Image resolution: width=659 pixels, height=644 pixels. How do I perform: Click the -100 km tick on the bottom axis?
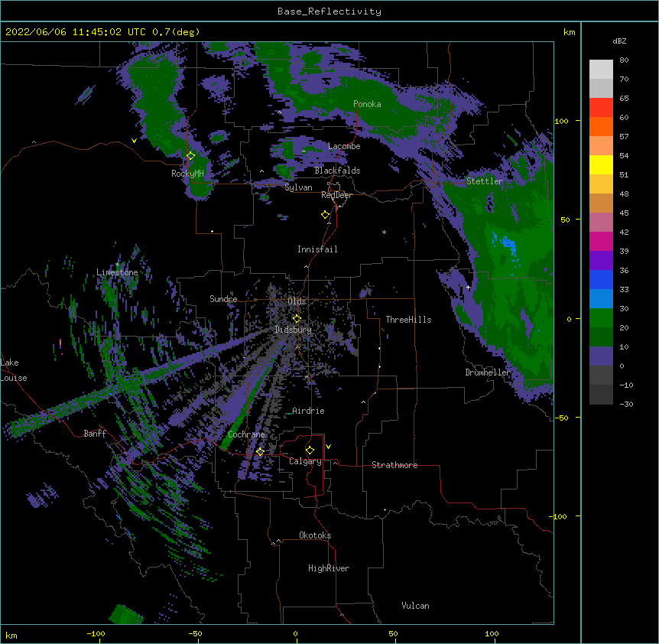coord(96,633)
